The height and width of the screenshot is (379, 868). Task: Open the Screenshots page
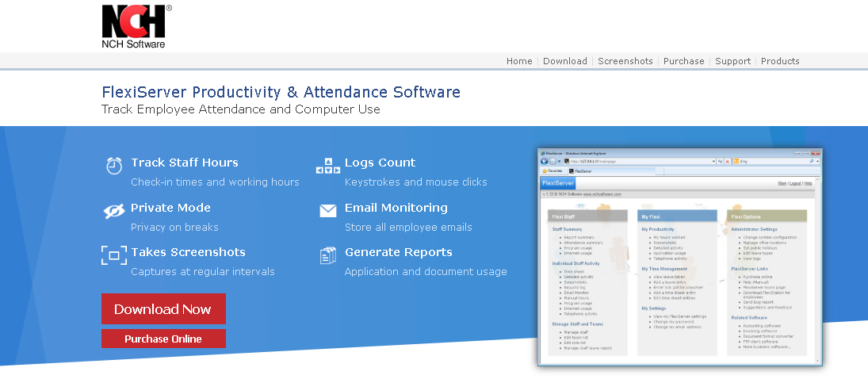click(625, 61)
